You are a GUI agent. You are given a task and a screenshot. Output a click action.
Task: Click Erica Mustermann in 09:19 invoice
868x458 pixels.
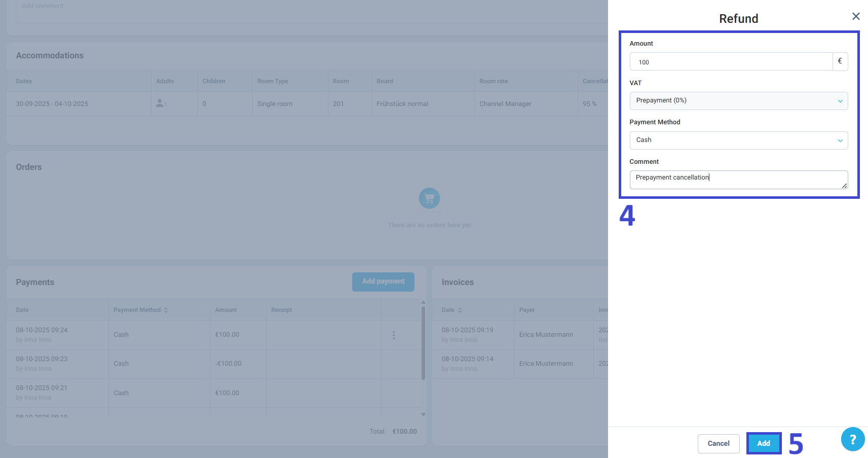pyautogui.click(x=546, y=335)
